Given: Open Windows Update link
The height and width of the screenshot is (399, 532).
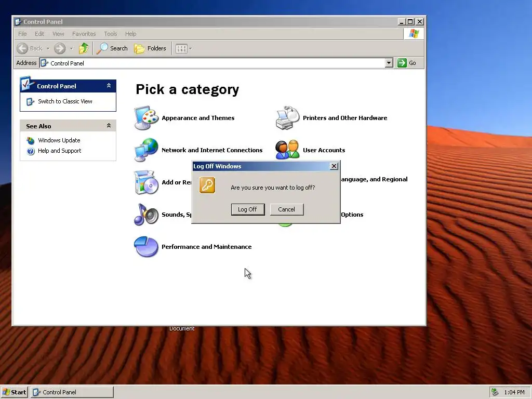Looking at the screenshot, I should [x=59, y=140].
